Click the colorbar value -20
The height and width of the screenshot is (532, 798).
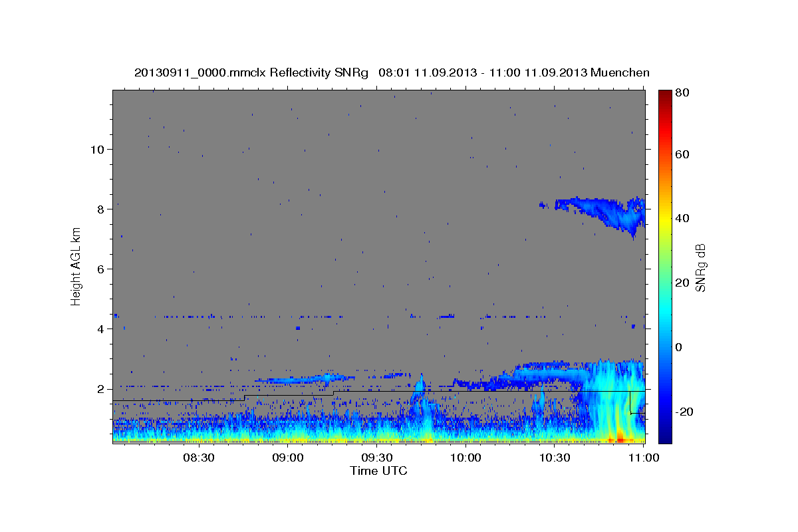coord(686,412)
